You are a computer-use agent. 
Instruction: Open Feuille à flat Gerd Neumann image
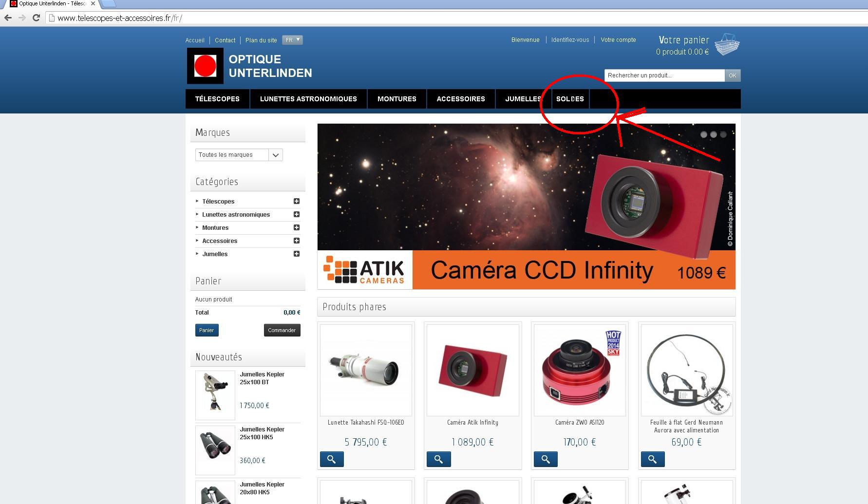click(x=687, y=370)
